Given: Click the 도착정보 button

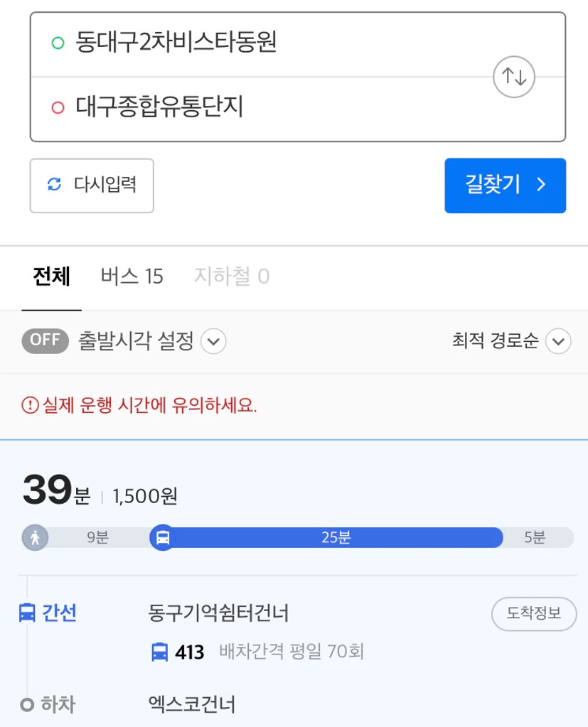Looking at the screenshot, I should point(534,614).
